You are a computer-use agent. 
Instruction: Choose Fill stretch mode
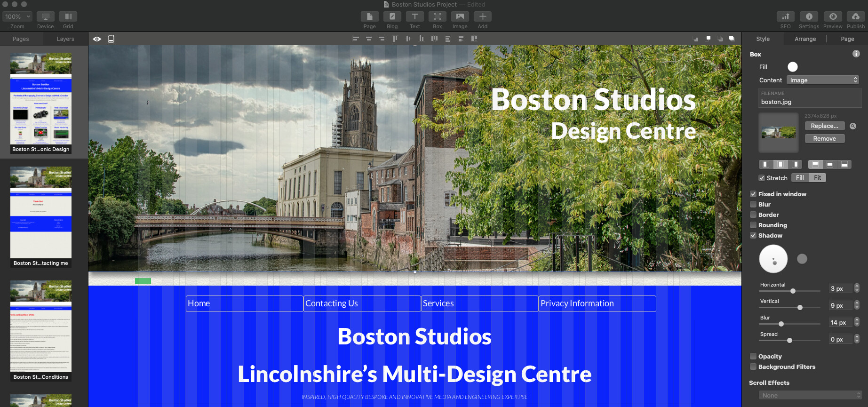pos(800,178)
